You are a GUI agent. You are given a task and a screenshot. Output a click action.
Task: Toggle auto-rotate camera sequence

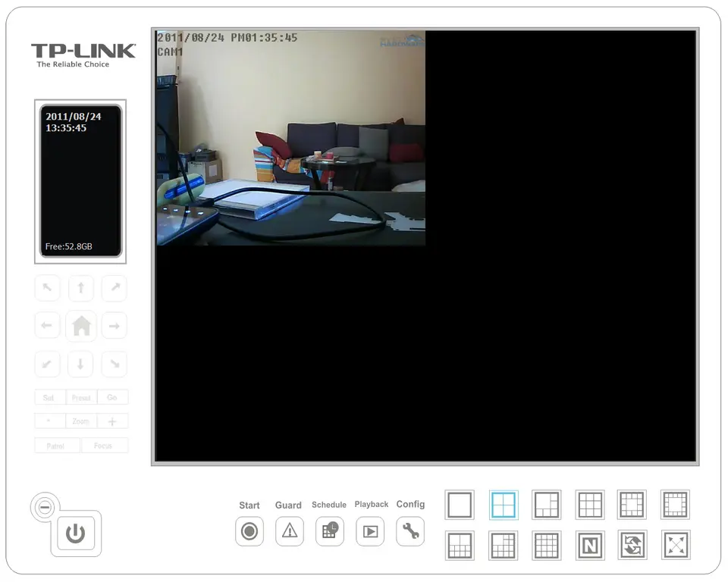point(632,545)
